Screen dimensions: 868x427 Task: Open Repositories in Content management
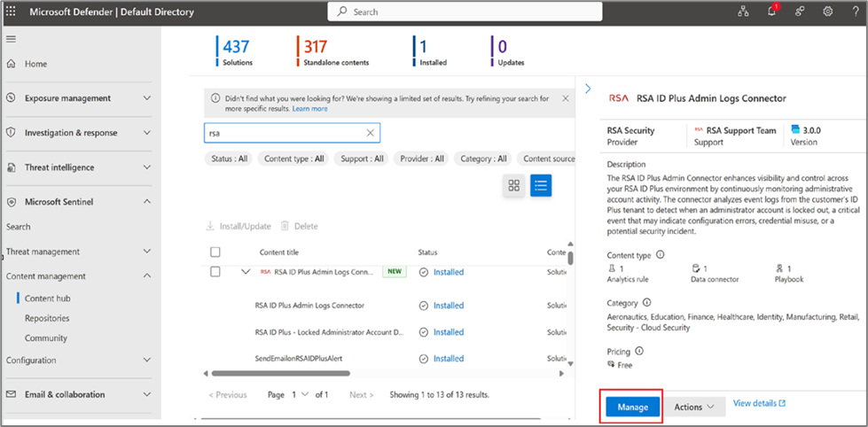click(x=47, y=318)
